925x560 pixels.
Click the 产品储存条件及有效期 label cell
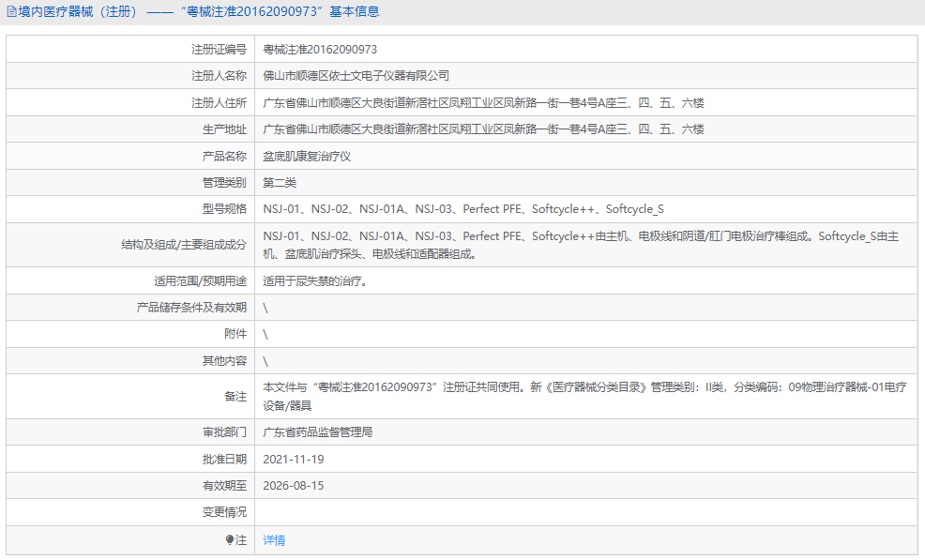point(130,308)
